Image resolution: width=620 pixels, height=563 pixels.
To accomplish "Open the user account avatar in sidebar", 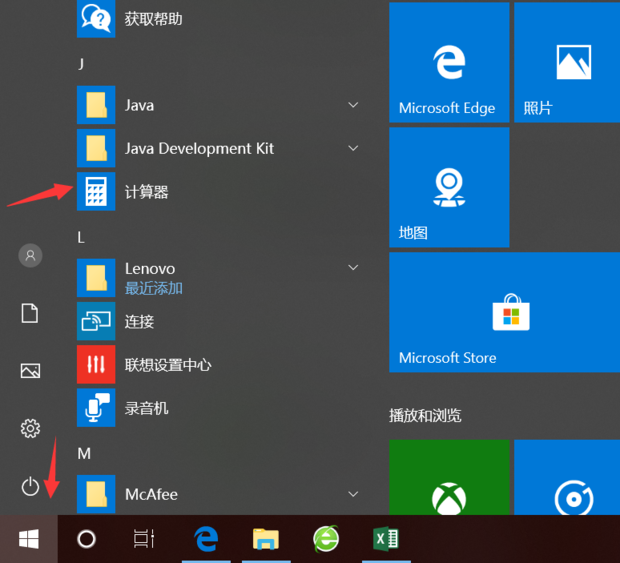I will pyautogui.click(x=30, y=255).
